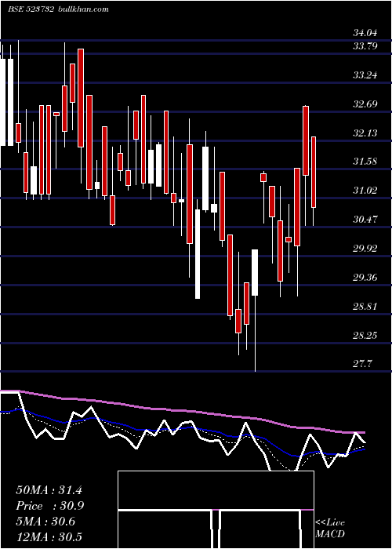Click the 5MA : 30.6 readout

(x=45, y=522)
